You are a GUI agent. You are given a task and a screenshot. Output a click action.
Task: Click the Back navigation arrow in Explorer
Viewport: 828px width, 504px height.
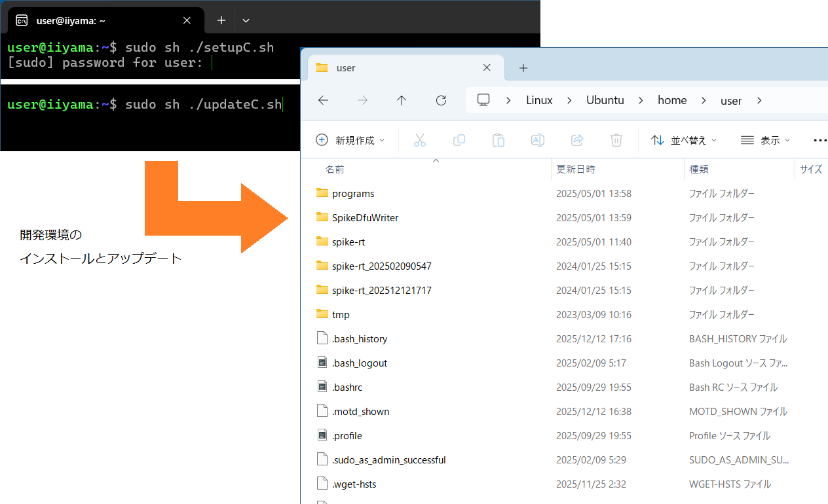[x=323, y=100]
